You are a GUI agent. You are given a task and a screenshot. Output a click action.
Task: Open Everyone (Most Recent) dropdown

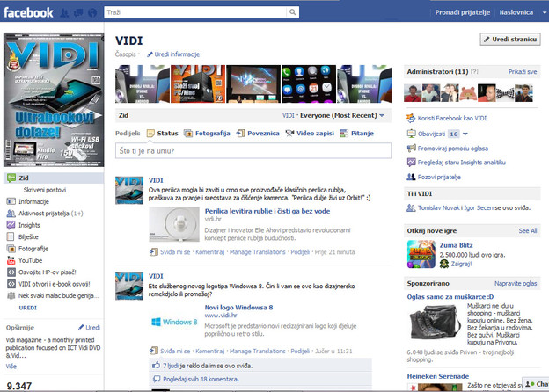click(x=342, y=115)
